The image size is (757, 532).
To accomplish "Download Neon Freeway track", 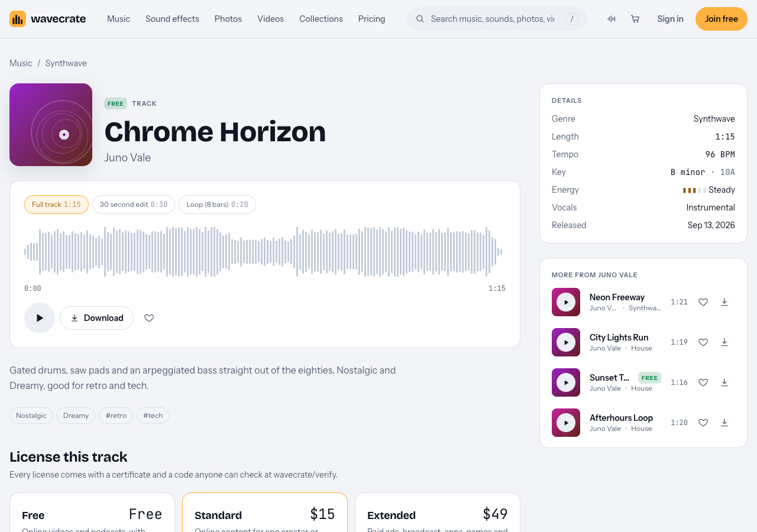I will [x=724, y=302].
